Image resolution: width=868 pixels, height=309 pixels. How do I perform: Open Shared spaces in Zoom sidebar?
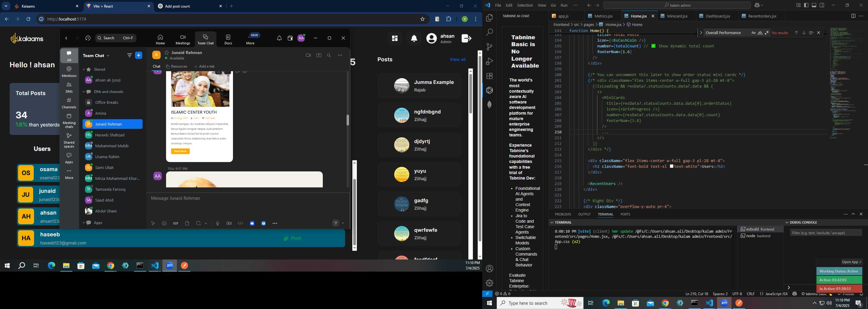click(69, 140)
